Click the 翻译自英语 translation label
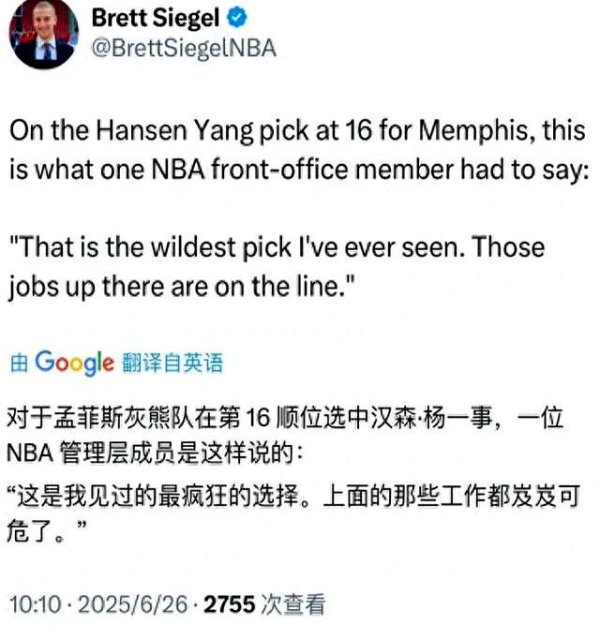The width and height of the screenshot is (600, 639). click(172, 363)
